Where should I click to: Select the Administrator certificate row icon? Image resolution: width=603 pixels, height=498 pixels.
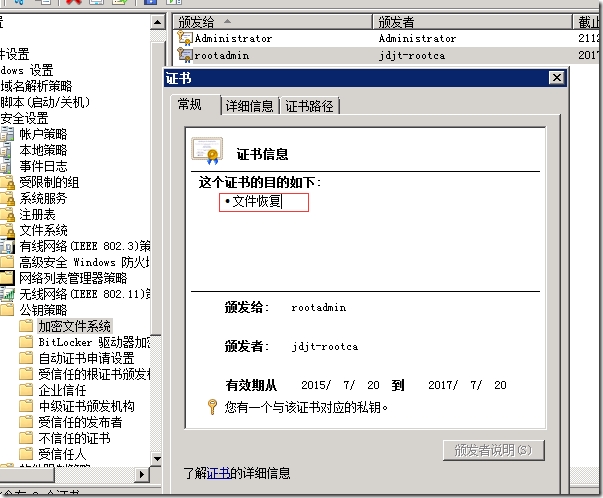point(185,38)
